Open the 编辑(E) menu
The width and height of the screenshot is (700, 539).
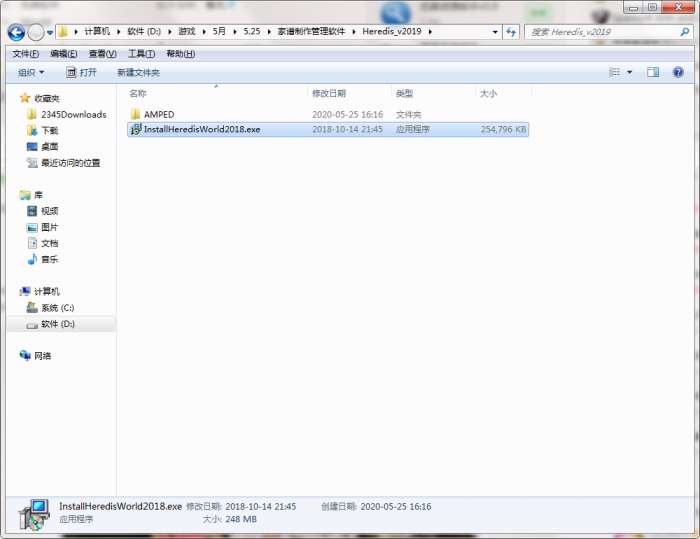(64, 54)
